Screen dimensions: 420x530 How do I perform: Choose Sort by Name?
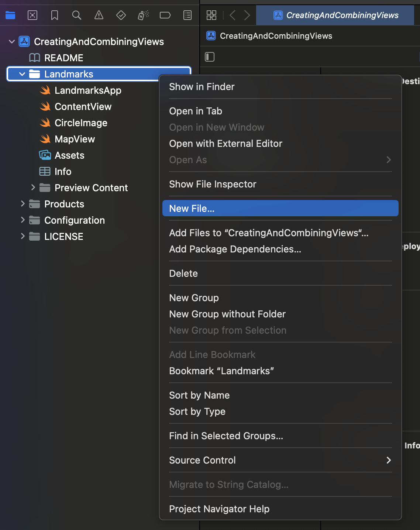pyautogui.click(x=280, y=395)
